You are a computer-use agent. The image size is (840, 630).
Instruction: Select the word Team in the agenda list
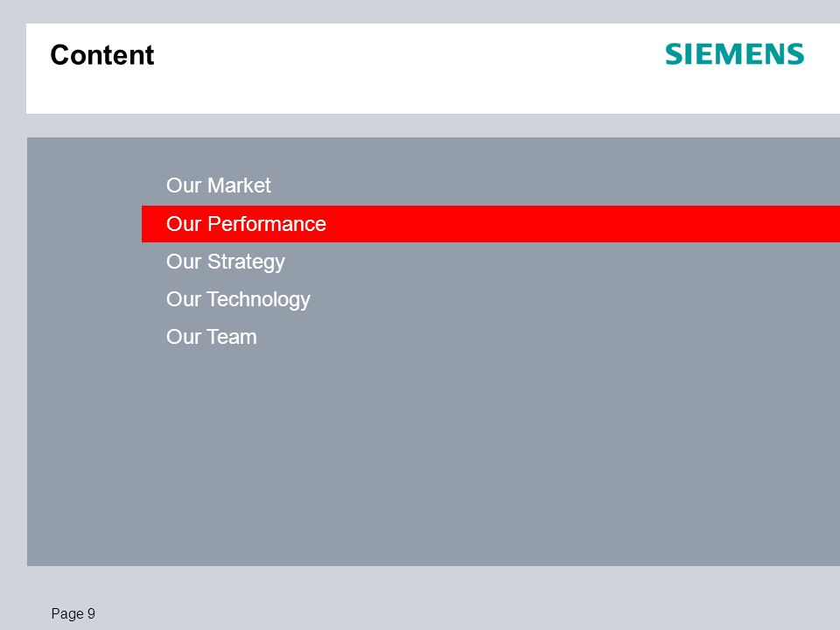coord(232,337)
